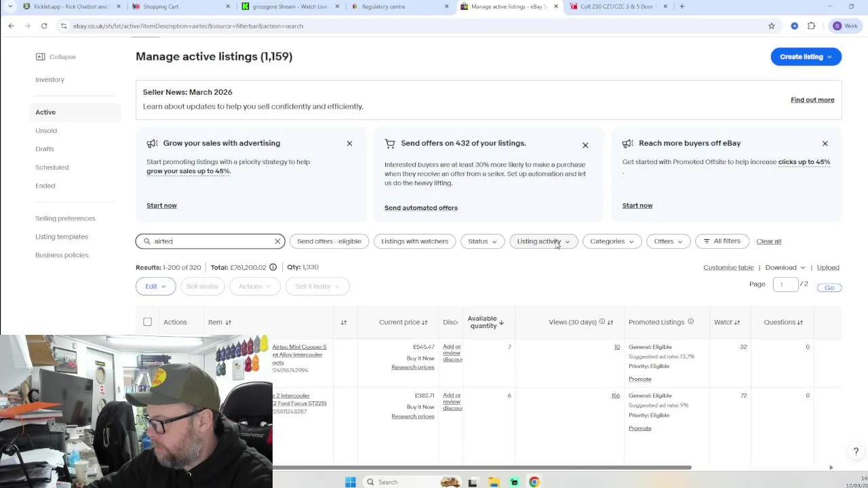Image resolution: width=868 pixels, height=488 pixels.
Task: Open the Total amount info icon
Action: (x=273, y=267)
